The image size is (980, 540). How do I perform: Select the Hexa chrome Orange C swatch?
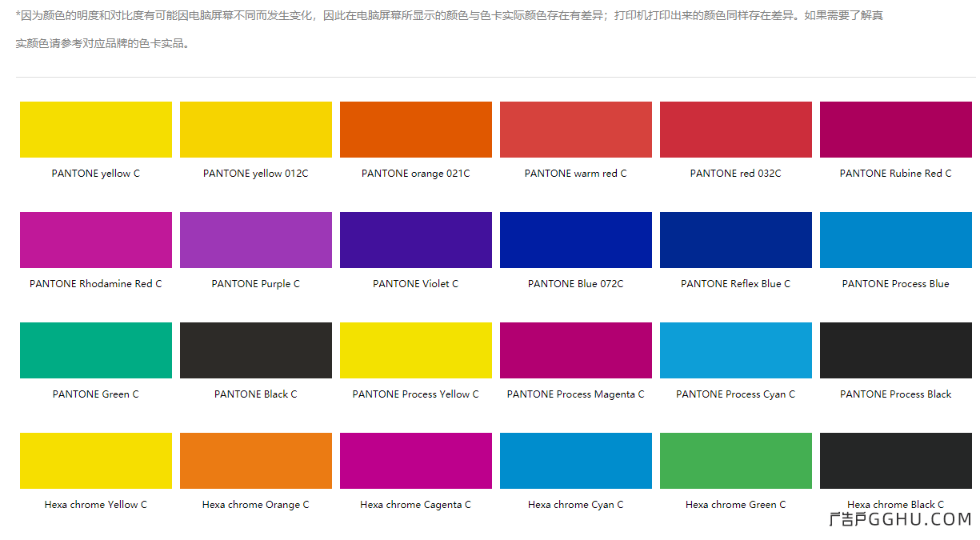pyautogui.click(x=256, y=461)
